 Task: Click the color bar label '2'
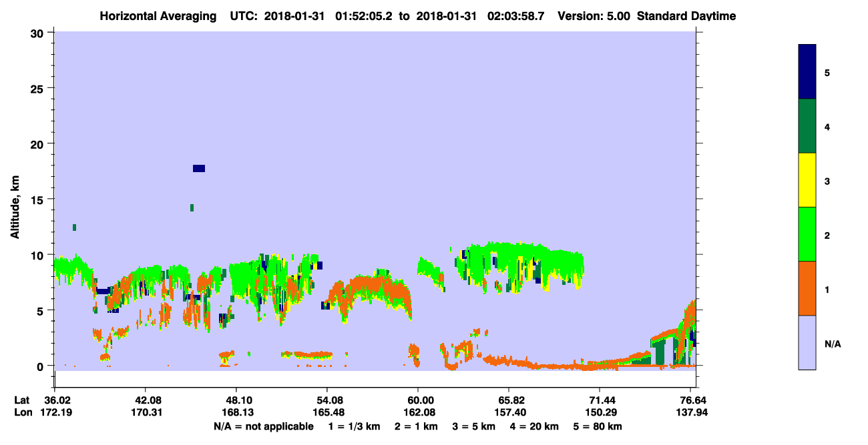click(827, 234)
